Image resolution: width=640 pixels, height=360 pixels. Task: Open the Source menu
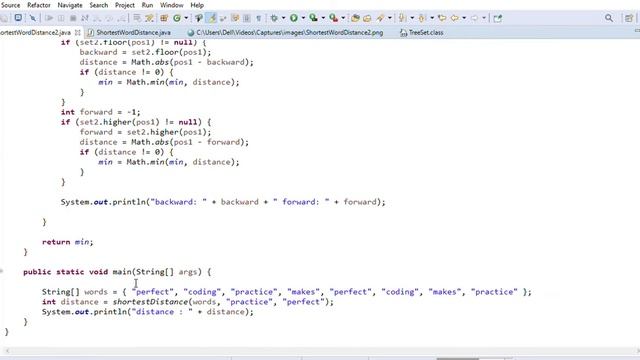point(10,5)
